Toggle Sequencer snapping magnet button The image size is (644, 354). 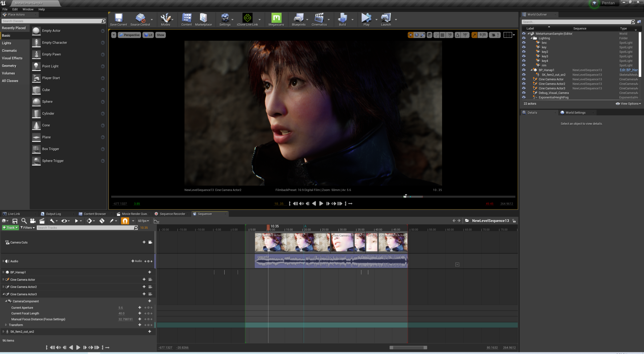125,221
